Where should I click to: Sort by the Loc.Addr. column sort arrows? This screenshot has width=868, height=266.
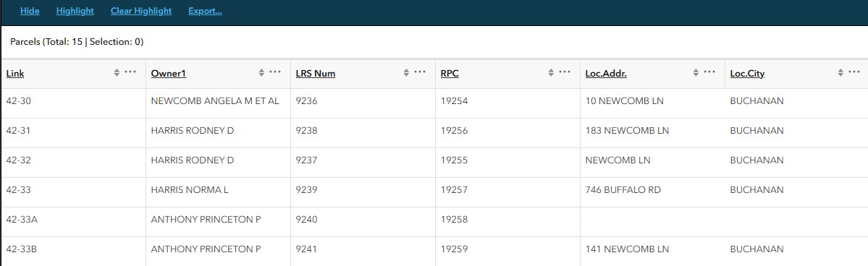(696, 72)
